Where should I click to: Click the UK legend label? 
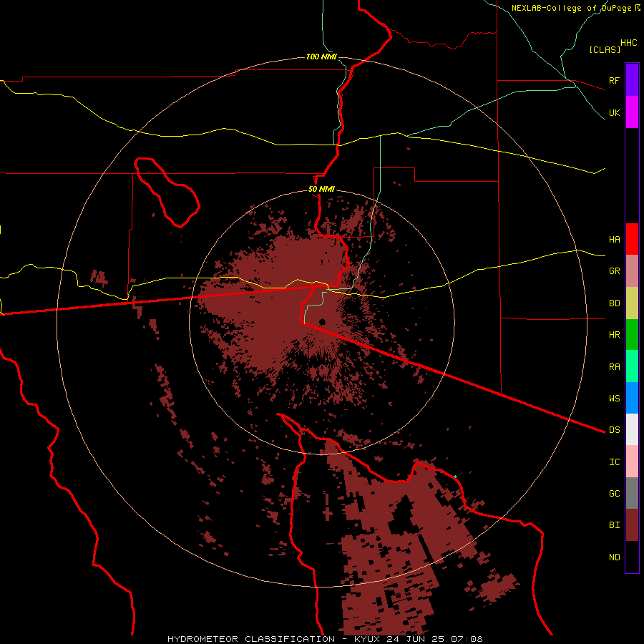(614, 113)
